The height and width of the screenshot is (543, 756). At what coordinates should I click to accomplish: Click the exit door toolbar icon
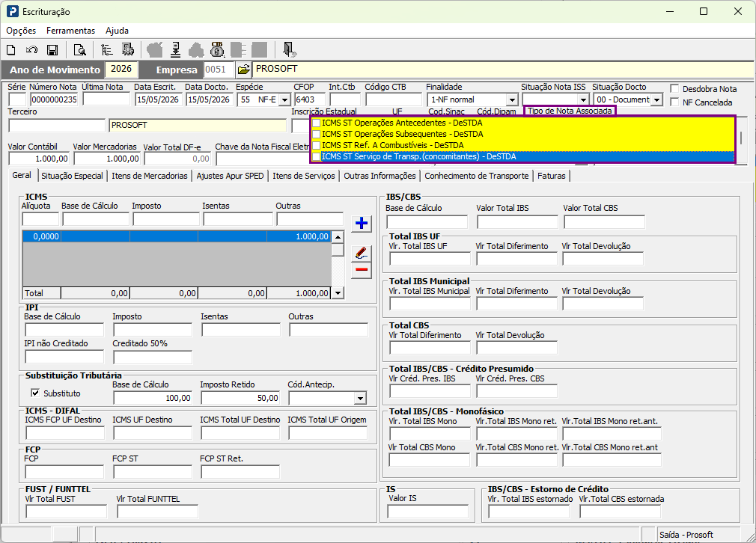[x=289, y=49]
